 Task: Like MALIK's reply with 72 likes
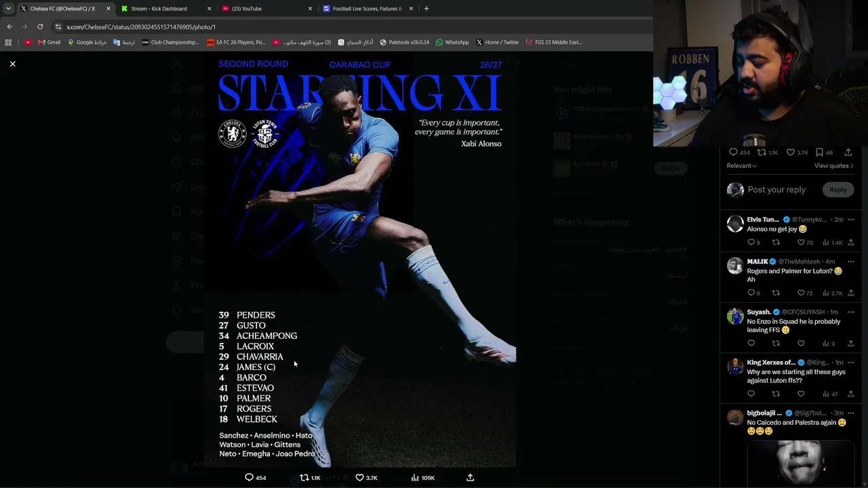click(x=805, y=293)
